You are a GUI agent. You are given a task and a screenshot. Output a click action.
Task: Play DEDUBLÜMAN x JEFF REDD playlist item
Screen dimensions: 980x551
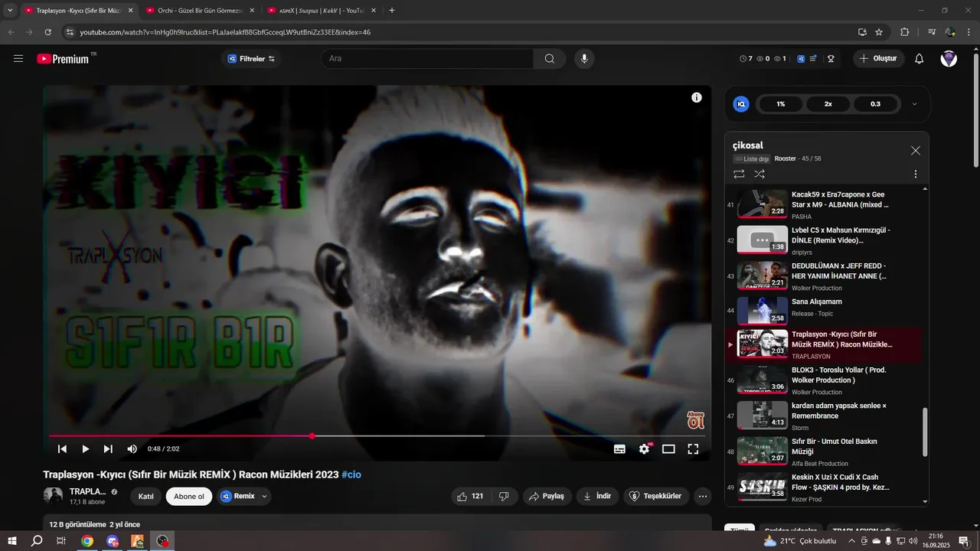(x=823, y=276)
